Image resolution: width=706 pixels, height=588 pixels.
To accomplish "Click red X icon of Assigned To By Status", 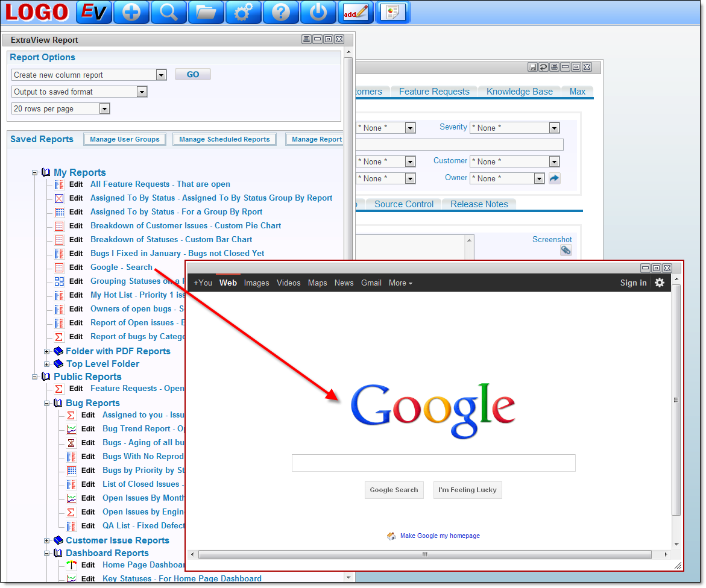I will point(59,198).
